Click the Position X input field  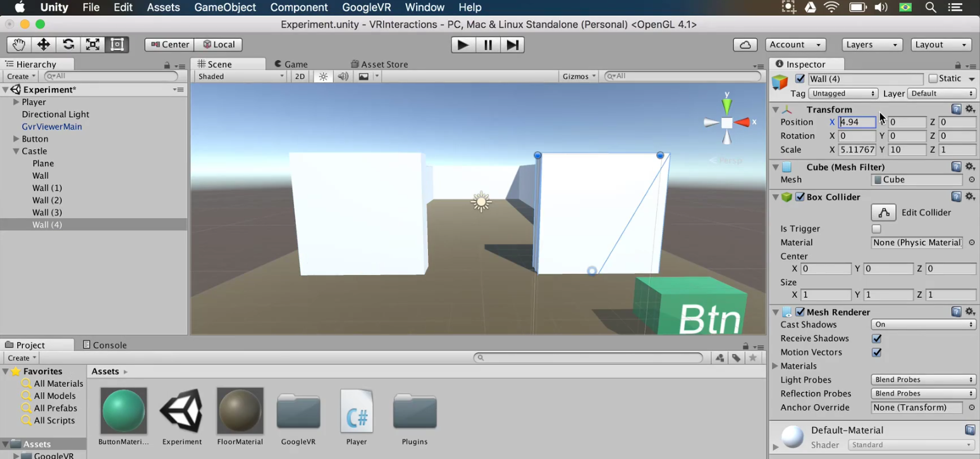coord(856,122)
